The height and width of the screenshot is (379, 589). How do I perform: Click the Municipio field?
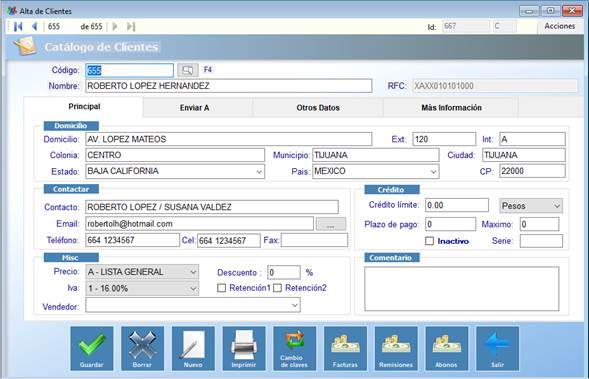point(376,155)
